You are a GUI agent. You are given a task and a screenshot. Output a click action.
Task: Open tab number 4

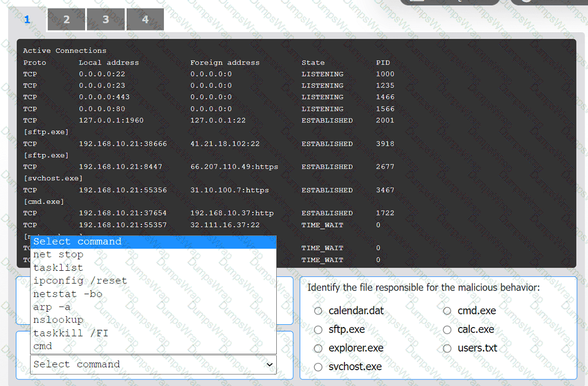click(x=145, y=20)
